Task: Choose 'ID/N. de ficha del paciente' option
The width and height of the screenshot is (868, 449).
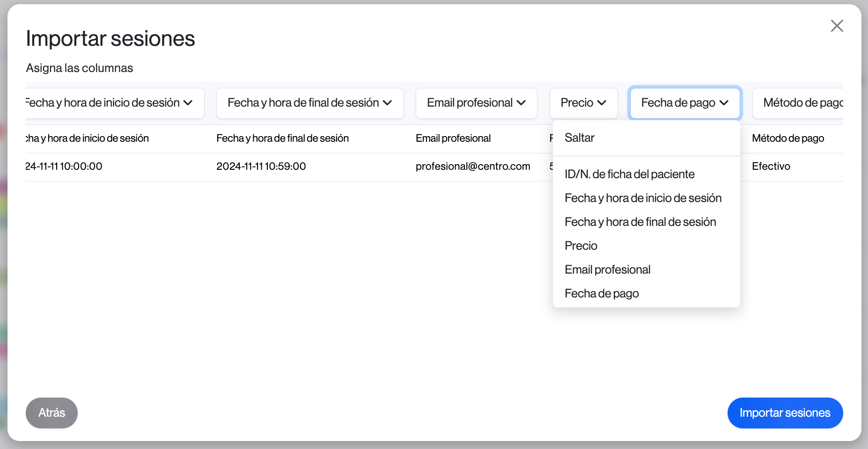Action: click(629, 174)
